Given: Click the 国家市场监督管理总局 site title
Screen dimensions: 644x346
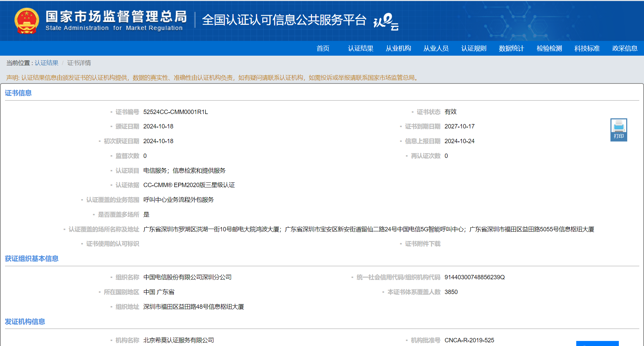Looking at the screenshot, I should point(116,17).
